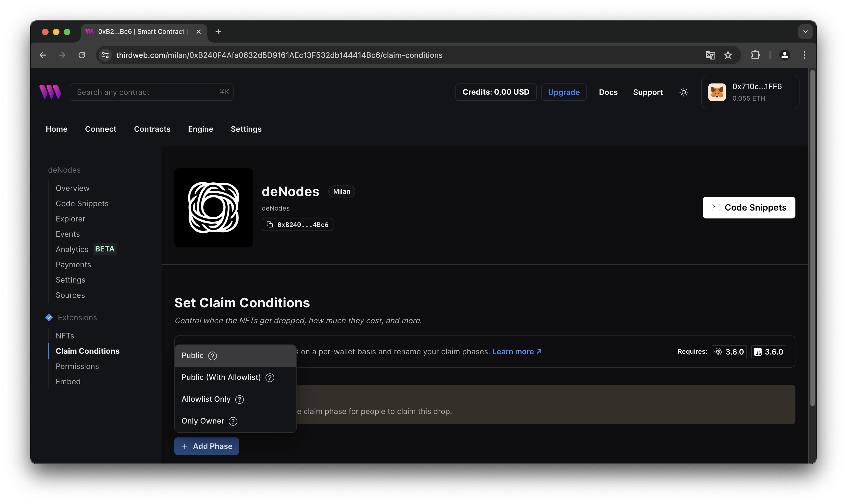Click the Set Claim Conditions heading
The height and width of the screenshot is (504, 847).
tap(242, 303)
